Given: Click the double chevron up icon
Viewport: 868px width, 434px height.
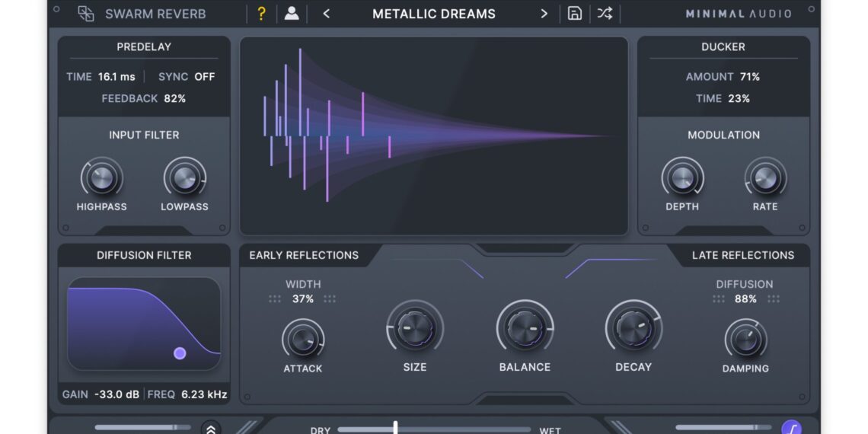Looking at the screenshot, I should click(x=211, y=429).
